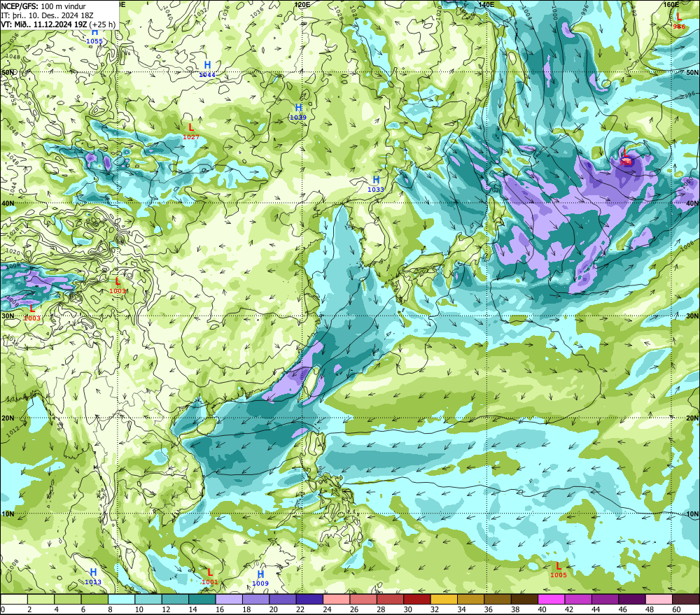Image resolution: width=700 pixels, height=615 pixels.
Task: Click the VT: 11.12.2024 19Z (+25 h) line
Action: [58, 24]
